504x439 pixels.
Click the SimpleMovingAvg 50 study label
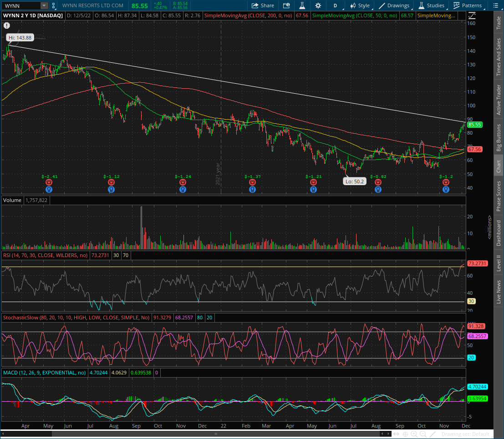[355, 15]
